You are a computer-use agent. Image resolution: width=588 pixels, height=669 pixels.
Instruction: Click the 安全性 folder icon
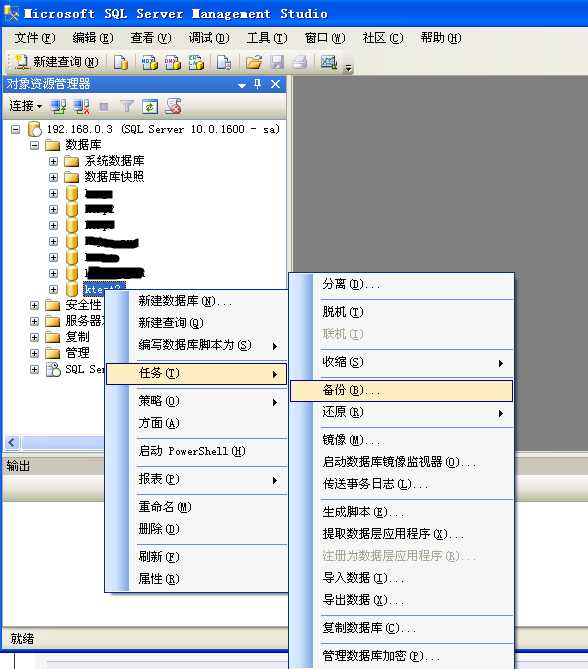point(52,305)
